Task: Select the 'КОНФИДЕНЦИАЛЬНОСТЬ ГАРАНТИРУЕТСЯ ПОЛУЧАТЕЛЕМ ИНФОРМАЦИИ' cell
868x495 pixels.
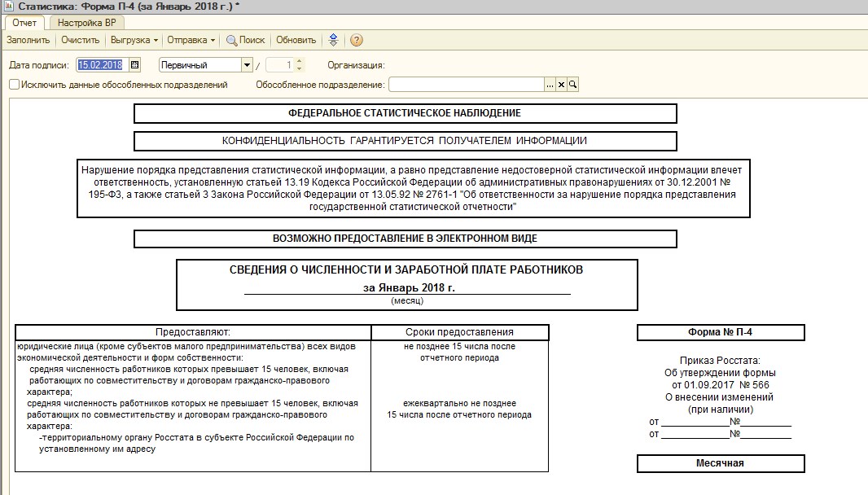Action: click(x=405, y=141)
